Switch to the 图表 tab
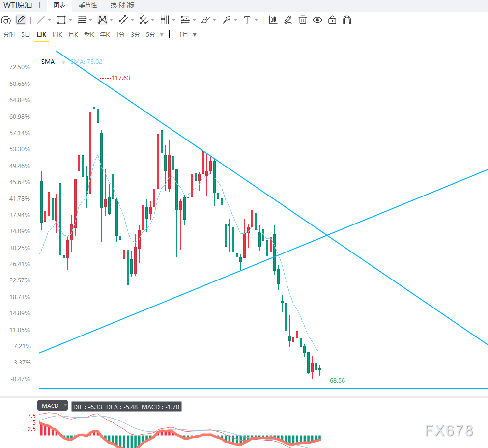Image resolution: width=488 pixels, height=448 pixels. 59,5
